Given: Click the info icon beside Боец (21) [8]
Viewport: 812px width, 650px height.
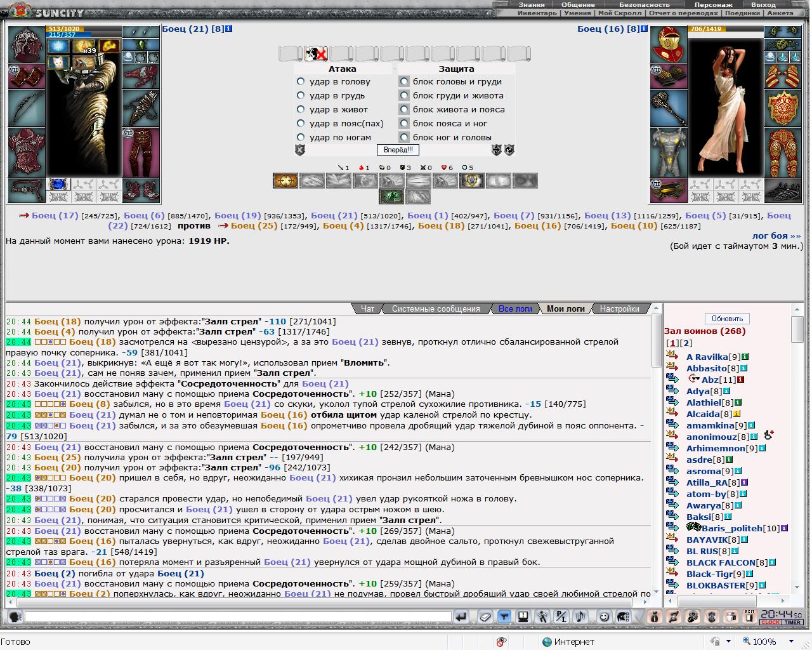Looking at the screenshot, I should pos(229,29).
